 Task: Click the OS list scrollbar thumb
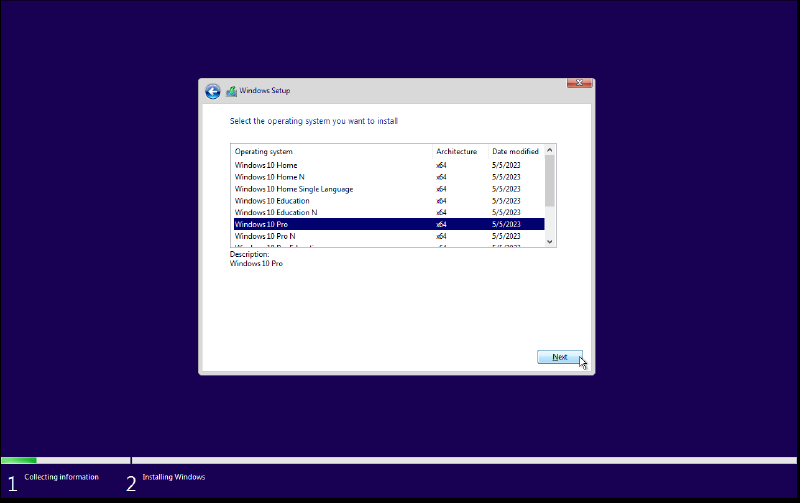point(549,181)
